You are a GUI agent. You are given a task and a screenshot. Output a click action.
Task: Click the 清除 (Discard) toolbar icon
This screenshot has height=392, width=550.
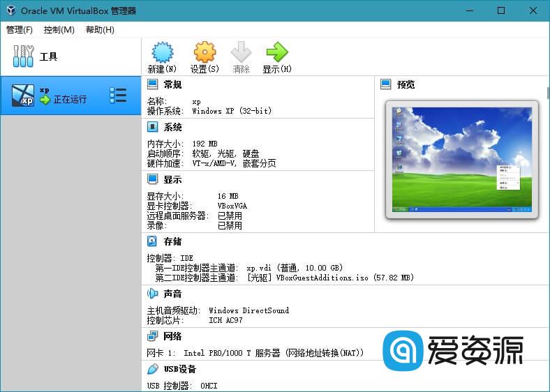pos(241,53)
